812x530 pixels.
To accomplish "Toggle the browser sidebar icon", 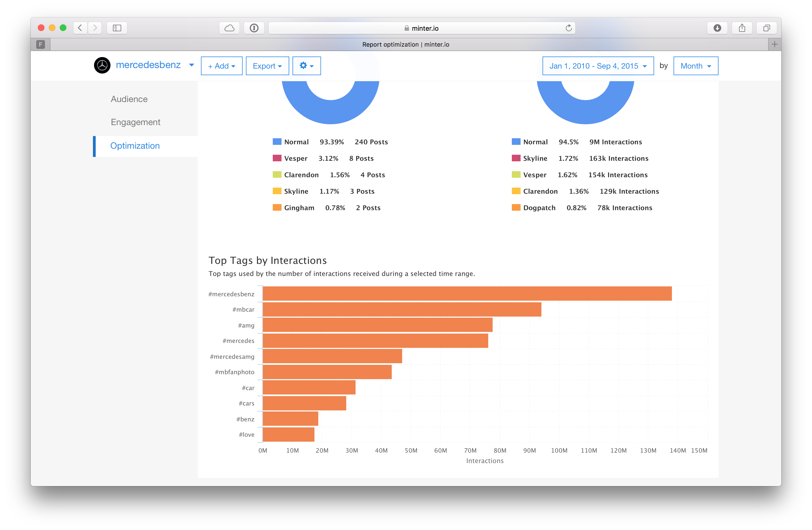I will 116,28.
